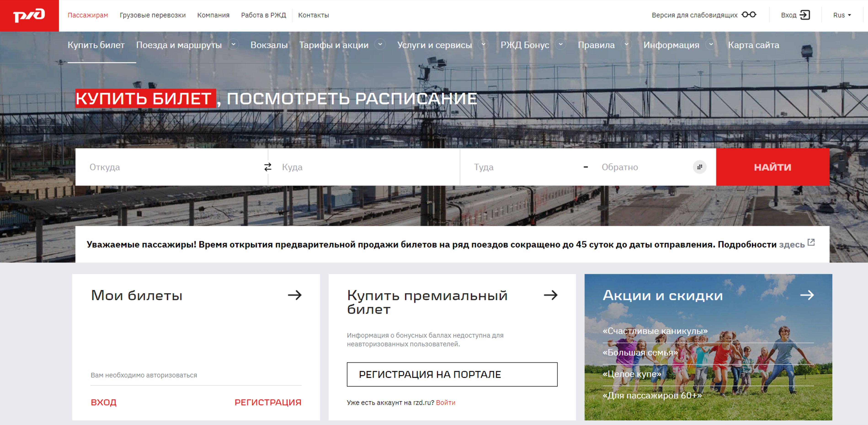Open Поезда и маршруты menu

pyautogui.click(x=179, y=45)
